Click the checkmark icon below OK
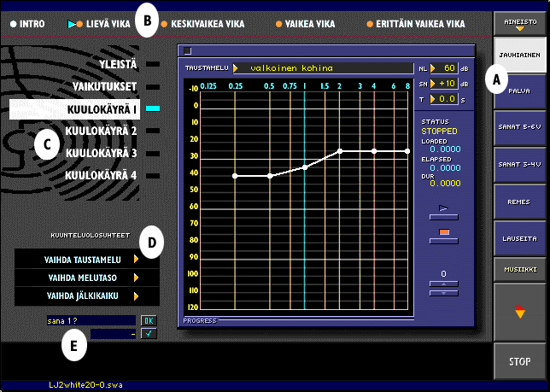The width and height of the screenshot is (550, 392). coord(149,334)
